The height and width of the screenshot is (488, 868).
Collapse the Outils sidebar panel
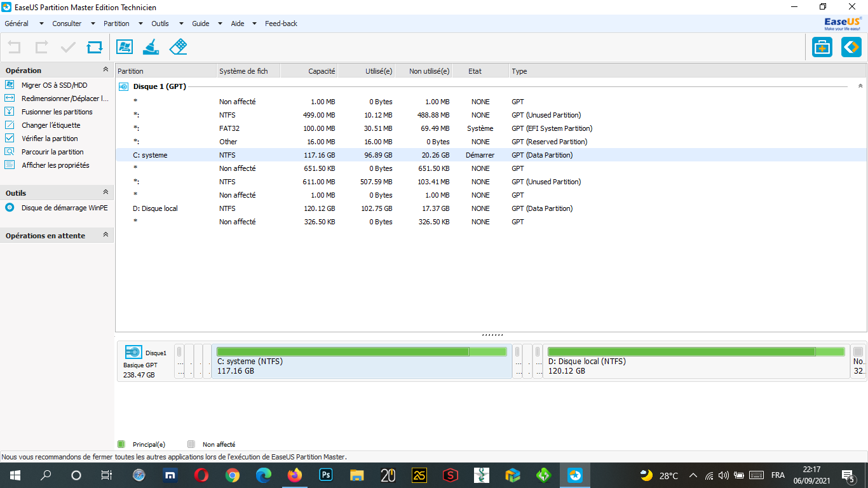105,193
